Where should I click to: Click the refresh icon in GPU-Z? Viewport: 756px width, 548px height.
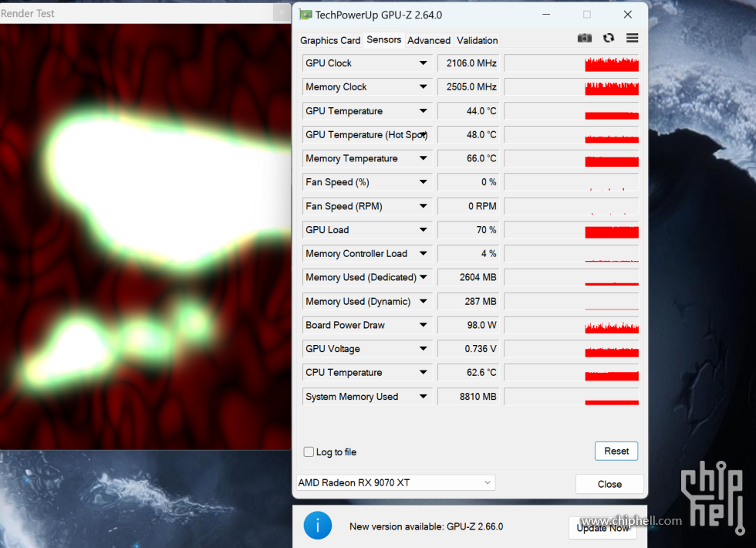coord(609,38)
